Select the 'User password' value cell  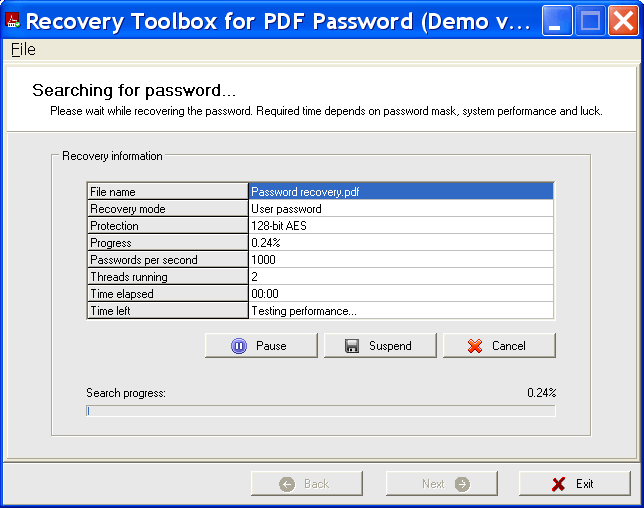401,209
